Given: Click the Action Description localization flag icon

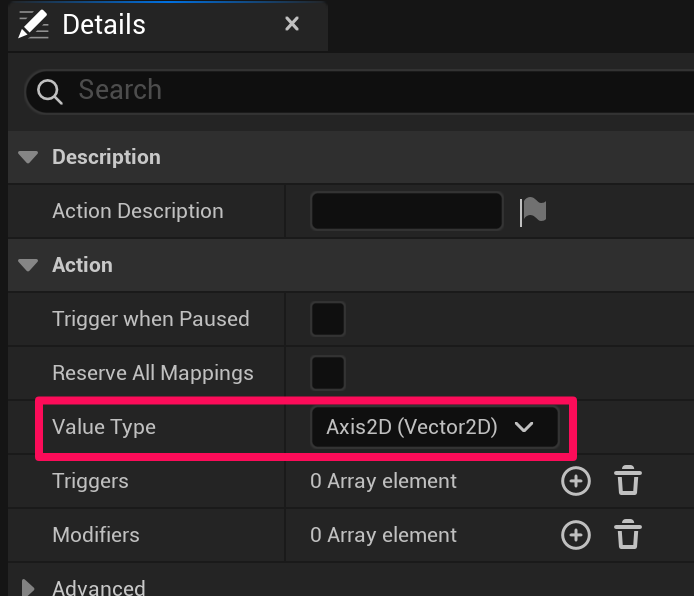Looking at the screenshot, I should (x=533, y=211).
